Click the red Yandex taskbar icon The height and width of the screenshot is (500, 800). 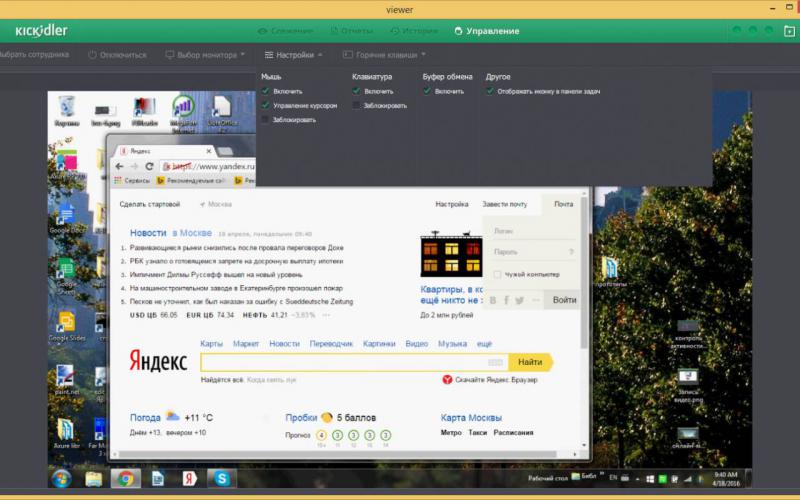pos(189,478)
